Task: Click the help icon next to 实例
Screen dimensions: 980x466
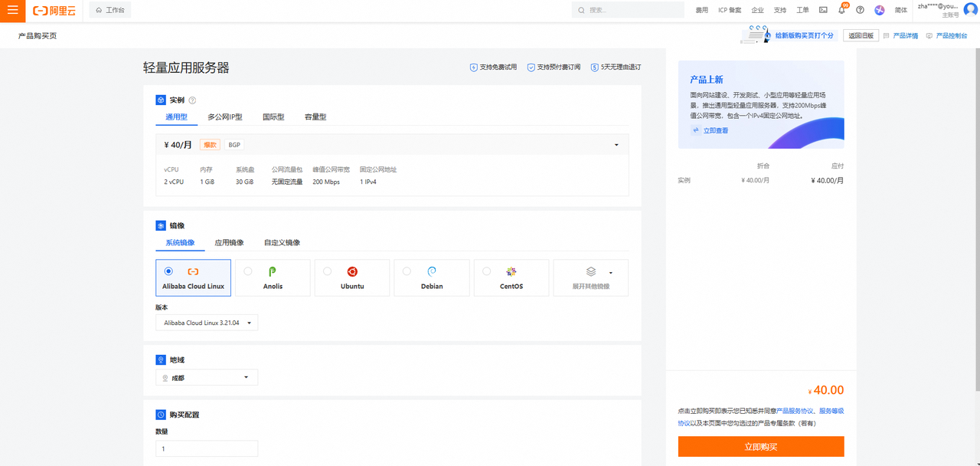Action: coord(192,100)
